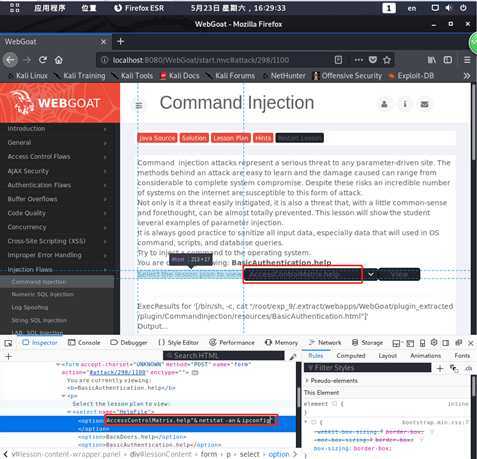Toggle the Firefox sidebar view icon
The width and height of the screenshot is (477, 459).
(x=448, y=60)
